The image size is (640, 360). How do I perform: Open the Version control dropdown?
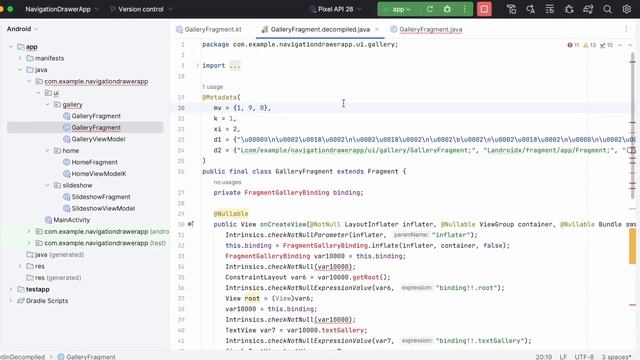click(141, 9)
